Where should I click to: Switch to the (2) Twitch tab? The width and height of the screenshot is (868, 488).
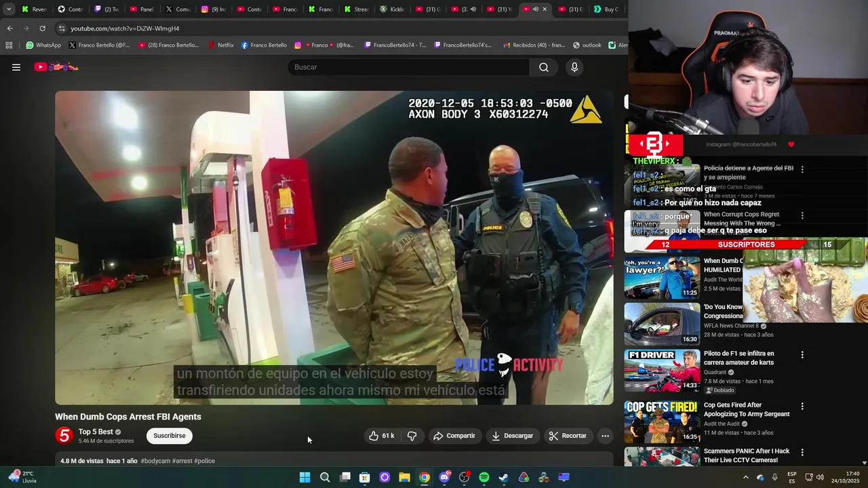point(106,9)
